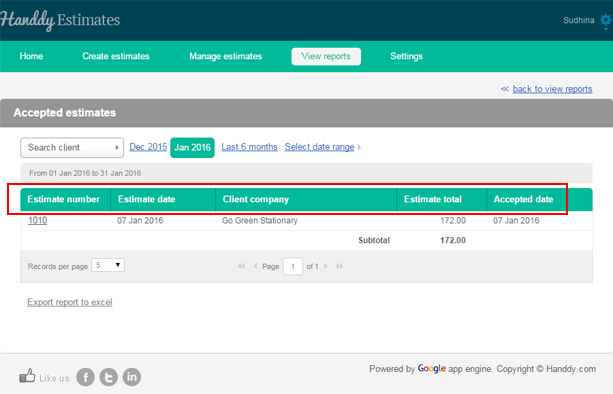Open the Settings menu item
Viewport: 613px width, 394px height.
406,56
